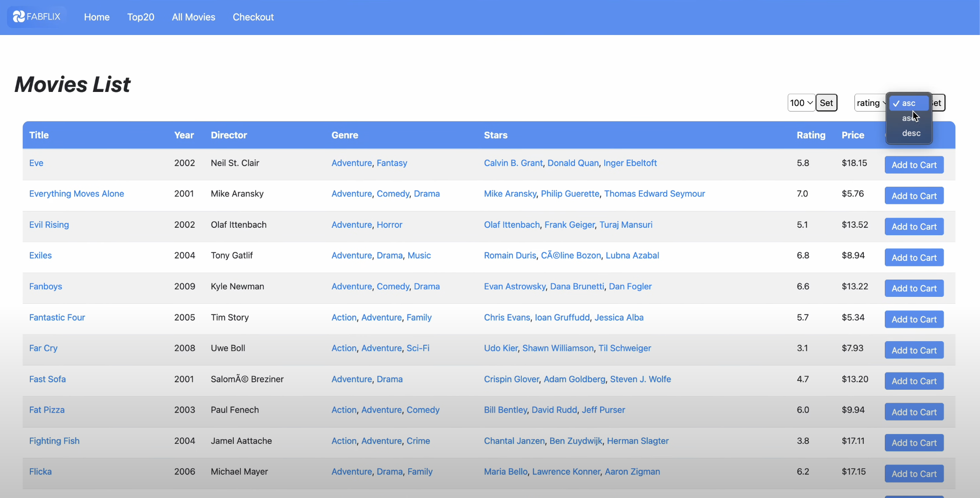Open the Fantastic Four movie link
This screenshot has height=498, width=980.
pos(57,317)
